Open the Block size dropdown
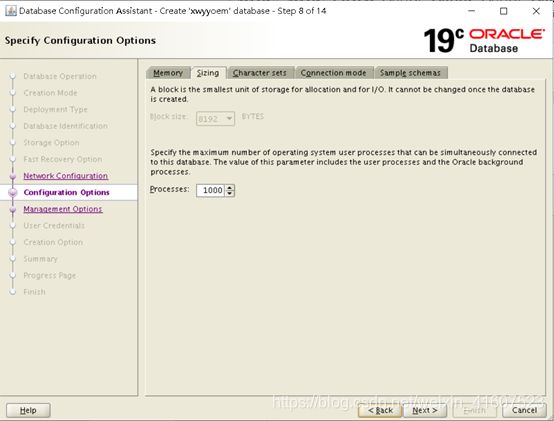 [x=215, y=119]
